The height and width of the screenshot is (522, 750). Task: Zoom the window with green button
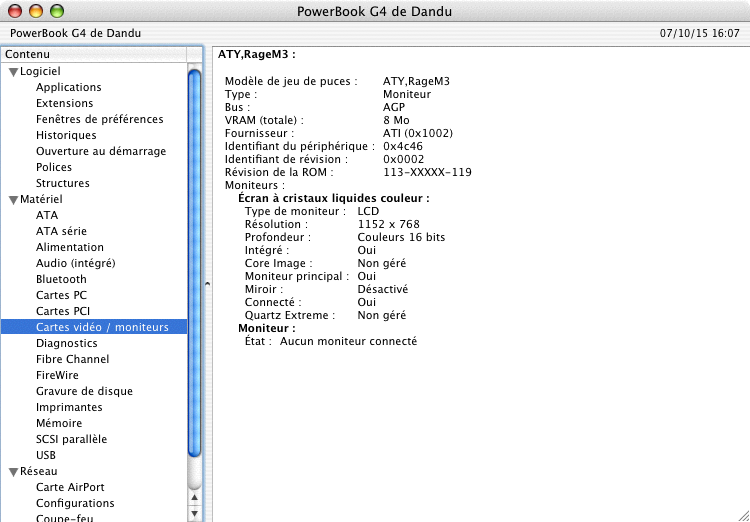[x=57, y=11]
